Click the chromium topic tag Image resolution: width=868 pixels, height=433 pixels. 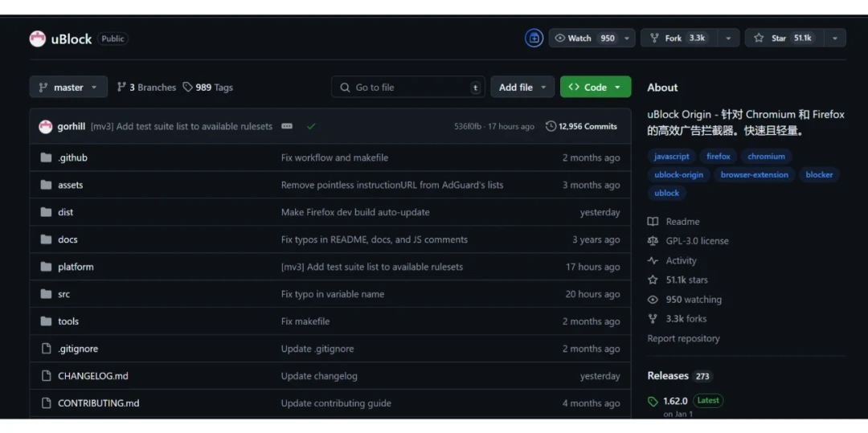(766, 157)
